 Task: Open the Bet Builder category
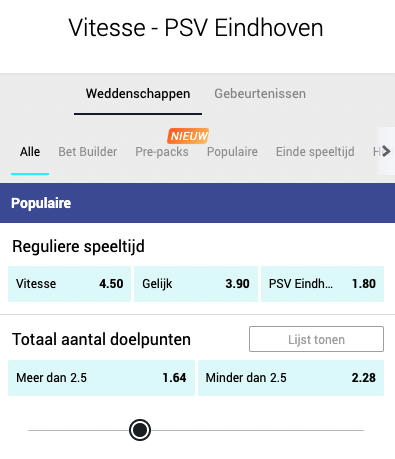tap(88, 152)
